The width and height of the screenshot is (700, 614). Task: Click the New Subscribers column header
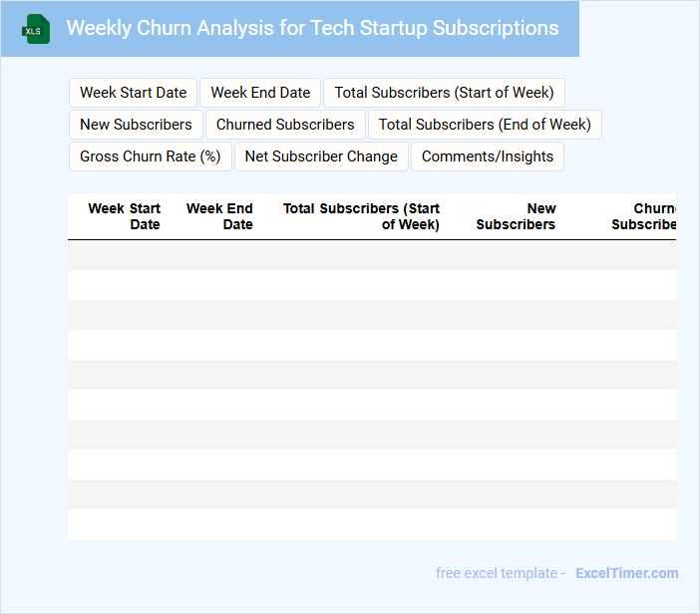coord(517,216)
